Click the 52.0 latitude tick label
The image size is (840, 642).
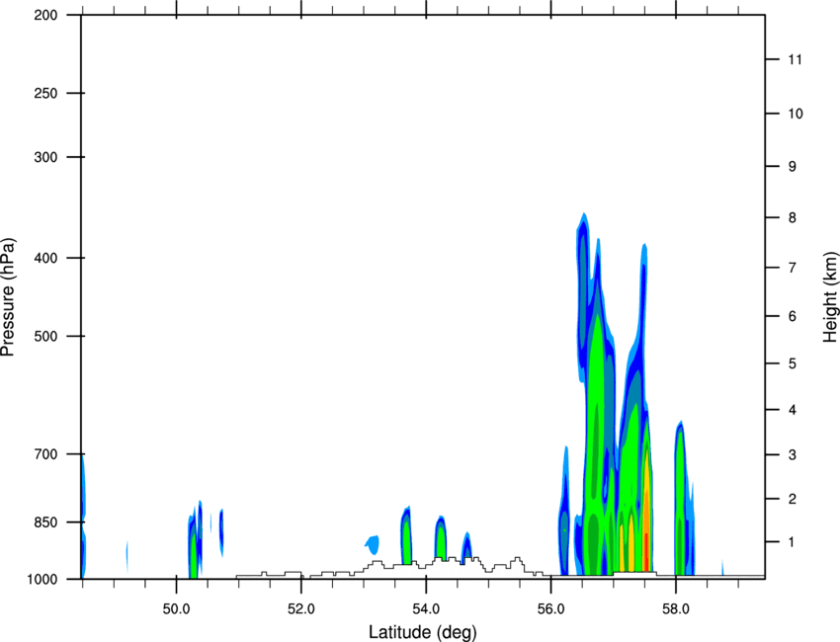[x=301, y=609]
